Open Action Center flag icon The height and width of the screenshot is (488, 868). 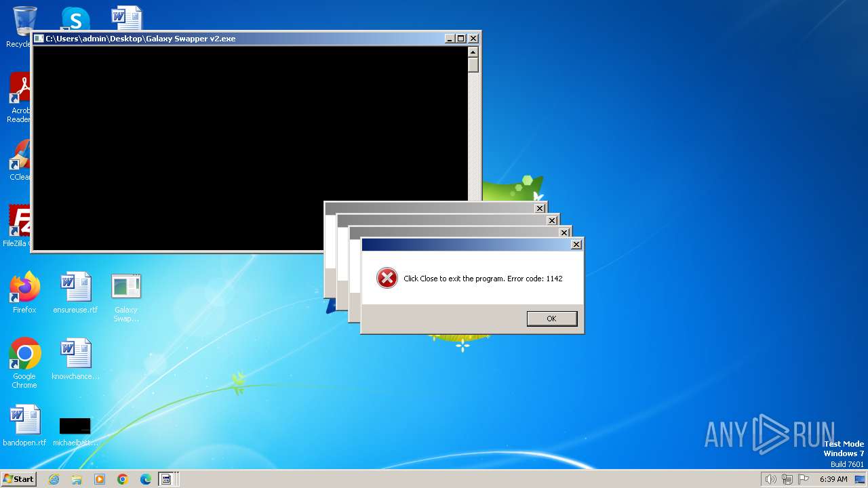(x=804, y=479)
